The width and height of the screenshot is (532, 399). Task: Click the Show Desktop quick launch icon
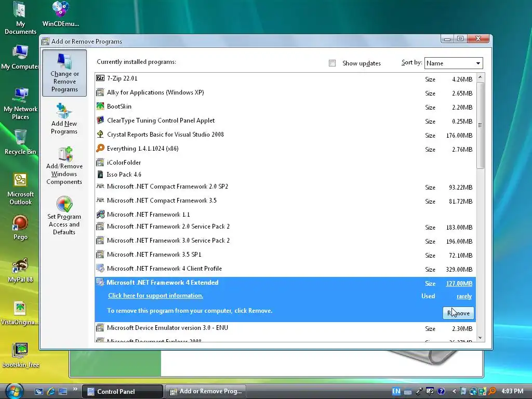63,391
